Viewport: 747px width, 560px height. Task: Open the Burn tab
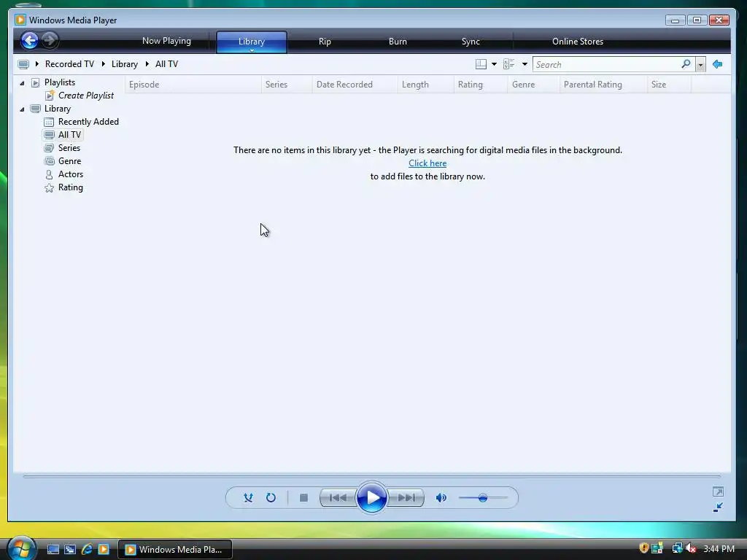click(398, 42)
